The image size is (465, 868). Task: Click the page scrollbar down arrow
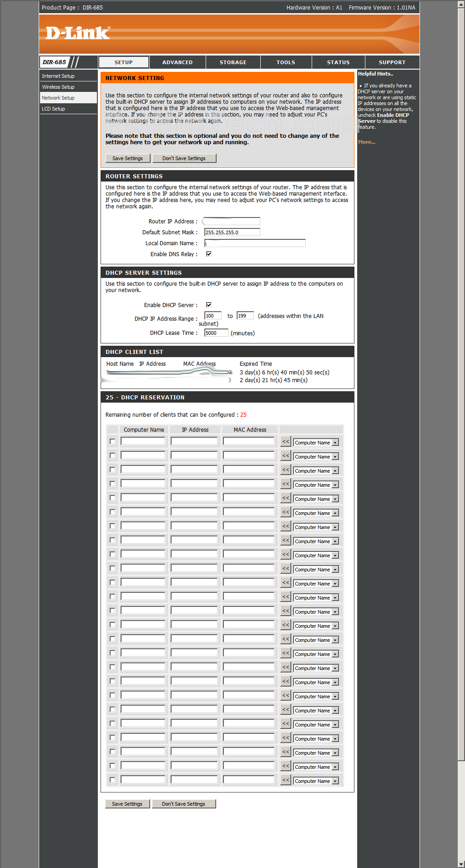(461, 864)
